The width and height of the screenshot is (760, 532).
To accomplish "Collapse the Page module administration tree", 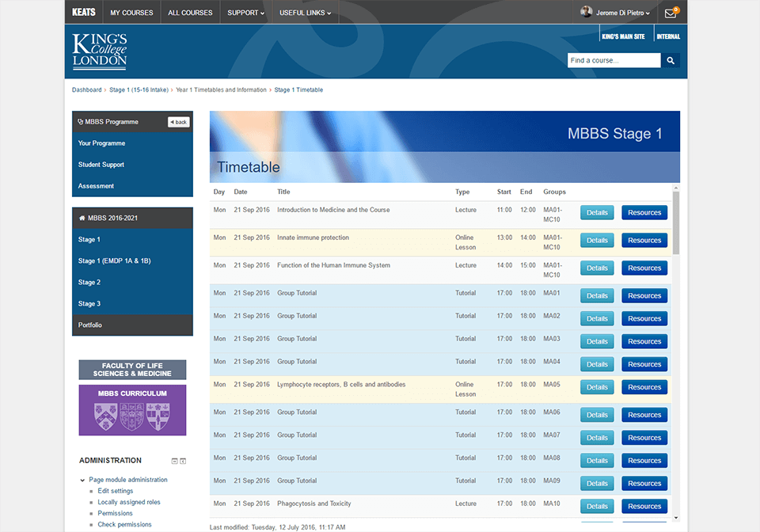I will click(82, 481).
